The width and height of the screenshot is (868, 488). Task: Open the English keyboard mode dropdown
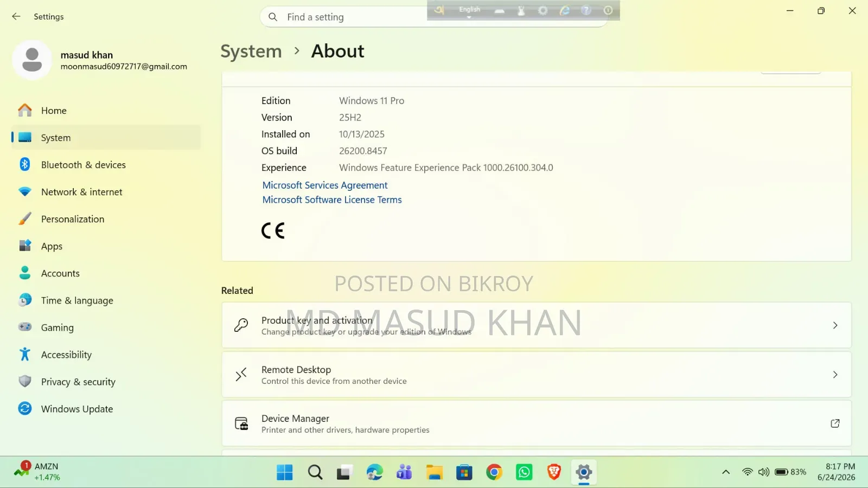pos(469,11)
